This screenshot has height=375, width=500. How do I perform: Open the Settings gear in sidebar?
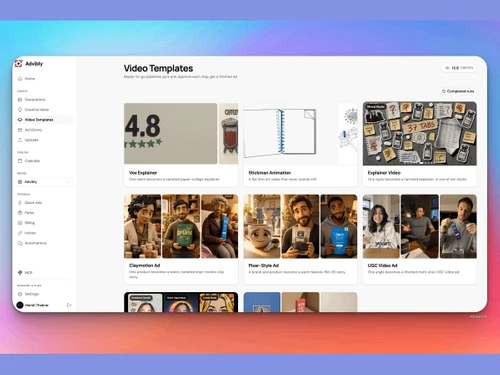(20, 294)
